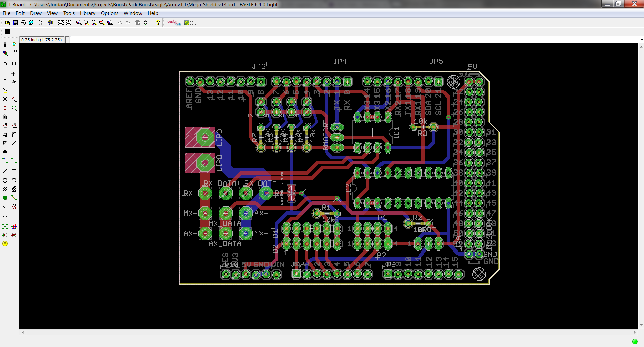The width and height of the screenshot is (644, 347).
Task: Select the Text tool
Action: (x=14, y=171)
